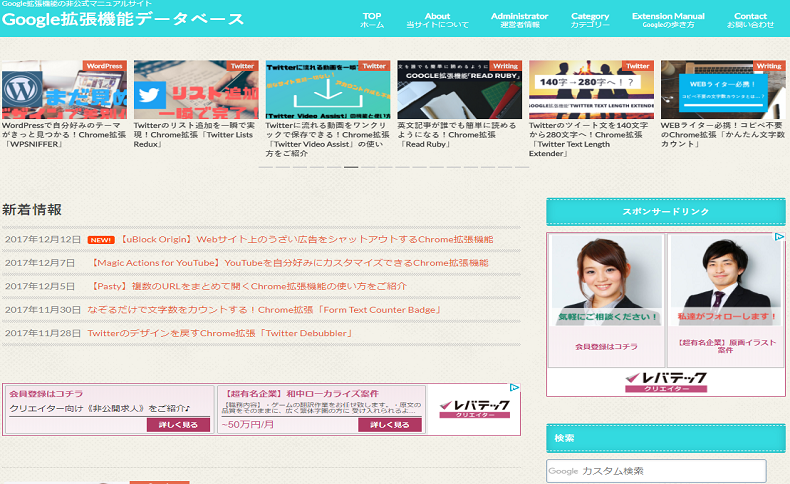Click the 2017年11月30日 date text
790x484 pixels.
43,310
